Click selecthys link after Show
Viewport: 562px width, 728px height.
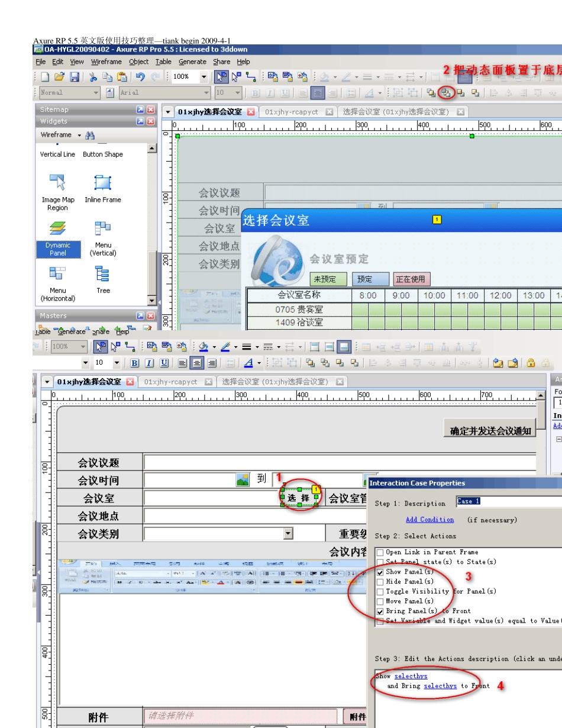point(411,676)
